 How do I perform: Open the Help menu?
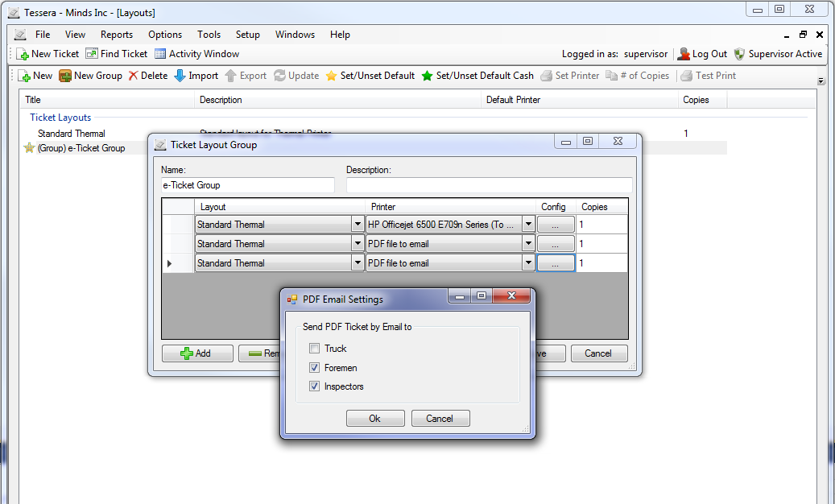click(x=340, y=35)
